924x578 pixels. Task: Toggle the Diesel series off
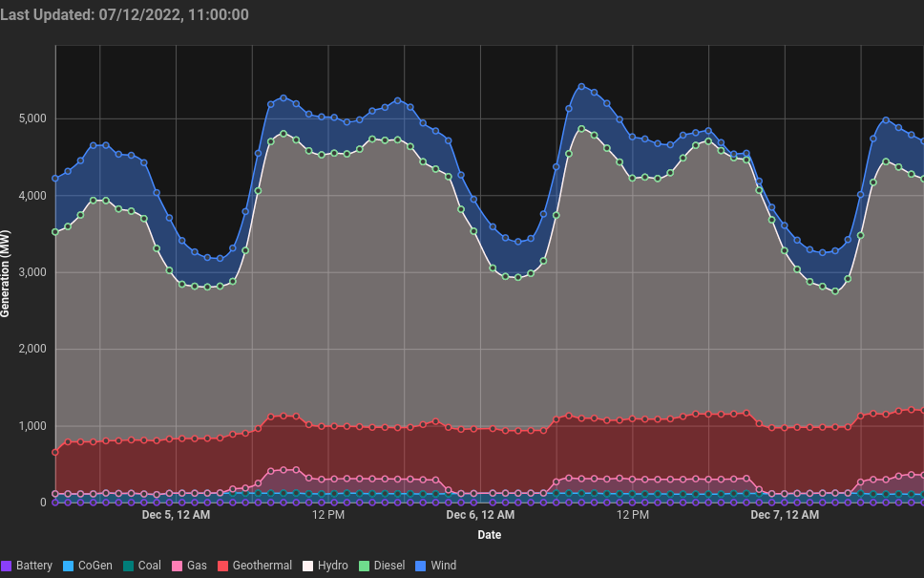coord(378,566)
